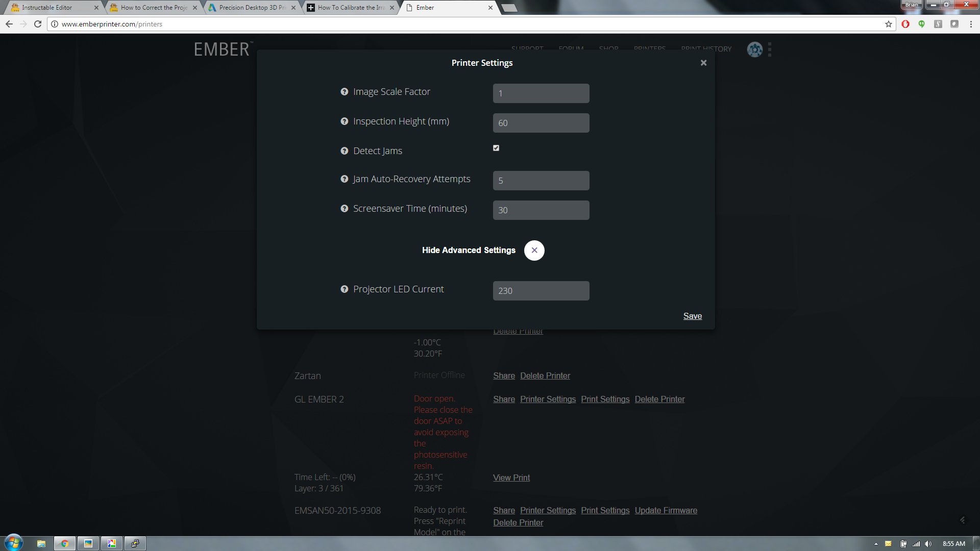Delete the GL EMBER 2 printer
980x551 pixels.
[x=659, y=399]
